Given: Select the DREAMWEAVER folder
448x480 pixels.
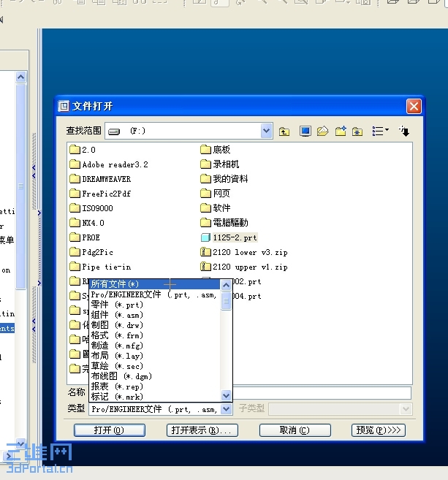Looking at the screenshot, I should point(100,179).
